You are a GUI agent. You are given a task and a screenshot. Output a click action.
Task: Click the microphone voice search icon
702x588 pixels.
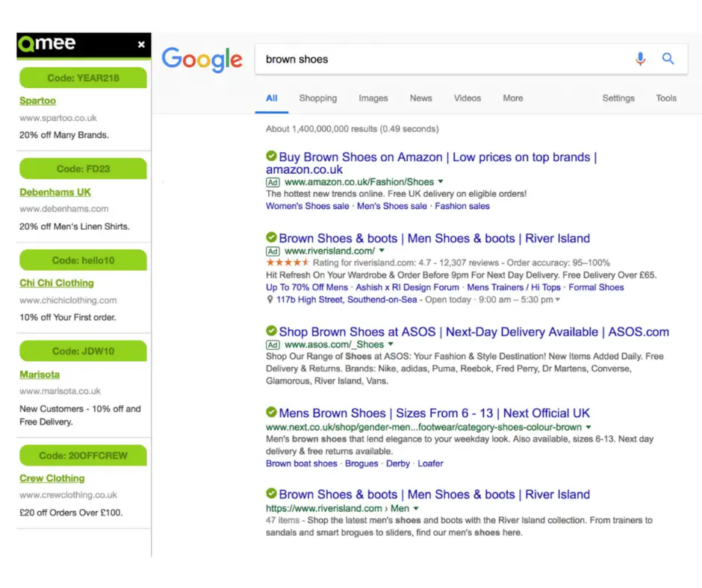(x=640, y=59)
